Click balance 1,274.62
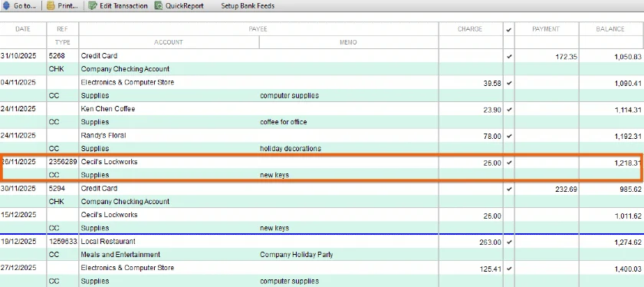This screenshot has width=644, height=287. [628, 242]
